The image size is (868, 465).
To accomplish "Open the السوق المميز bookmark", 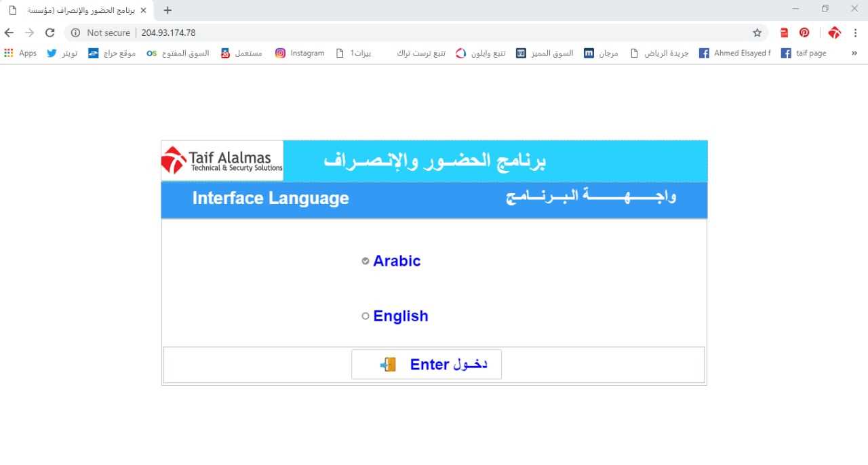I will (x=545, y=53).
